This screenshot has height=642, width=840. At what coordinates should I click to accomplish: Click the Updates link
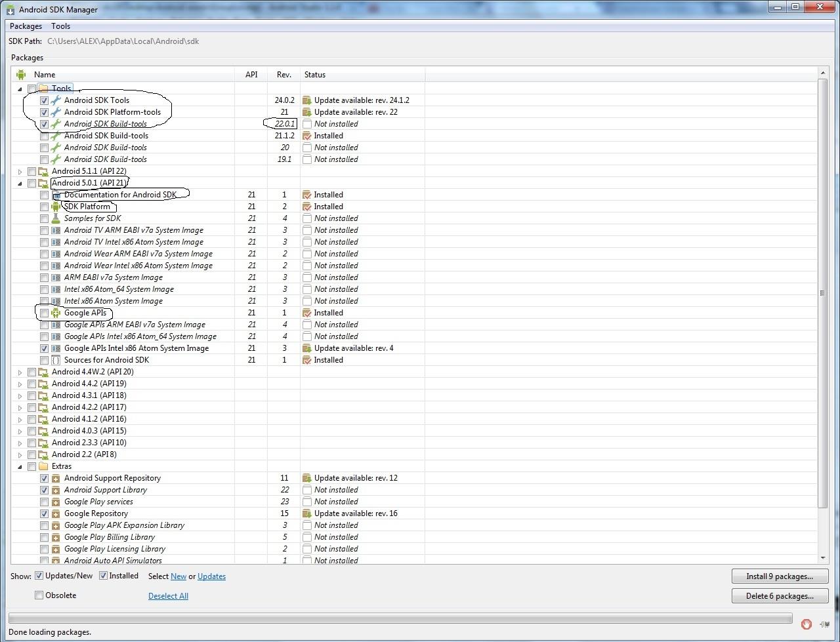click(211, 576)
